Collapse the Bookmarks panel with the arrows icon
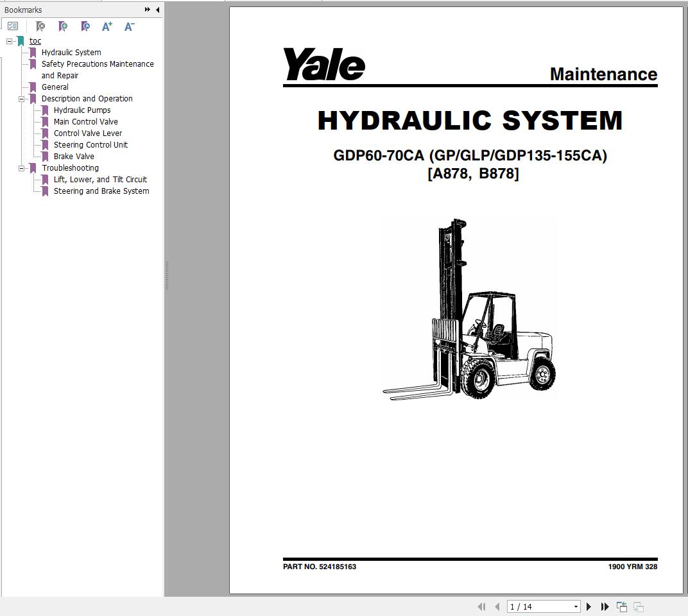The width and height of the screenshot is (688, 616). 147,10
